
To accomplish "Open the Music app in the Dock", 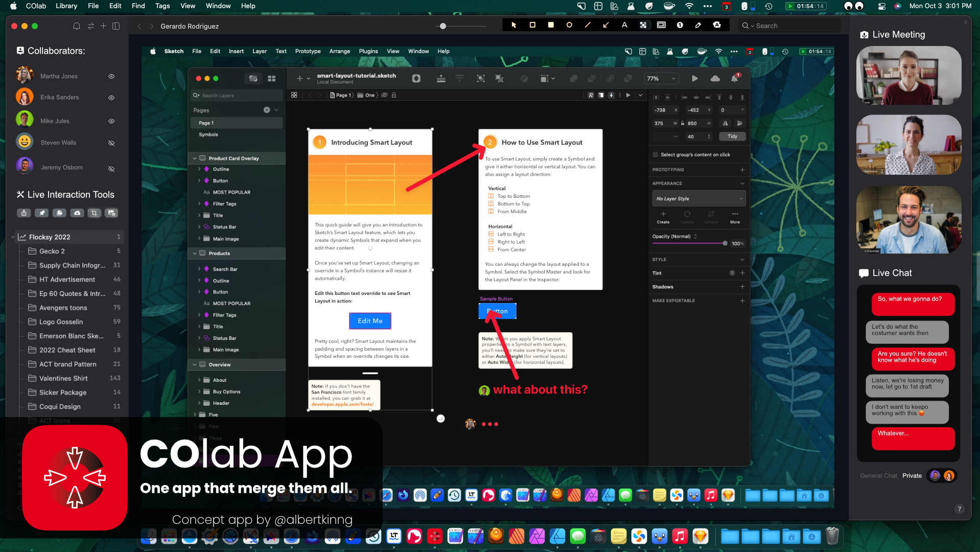I will pyautogui.click(x=680, y=536).
